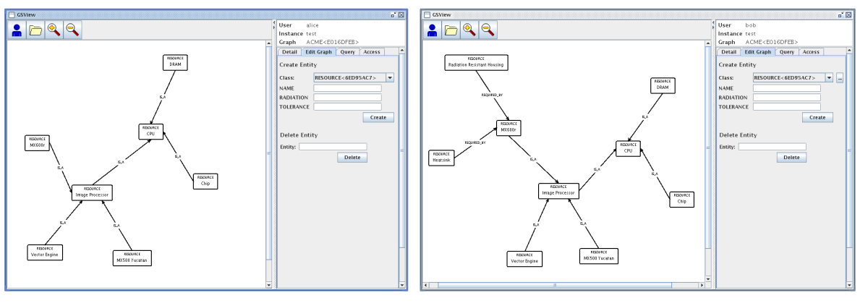The image size is (868, 303).
Task: Open the folder icon in bob's window
Action: click(x=451, y=30)
